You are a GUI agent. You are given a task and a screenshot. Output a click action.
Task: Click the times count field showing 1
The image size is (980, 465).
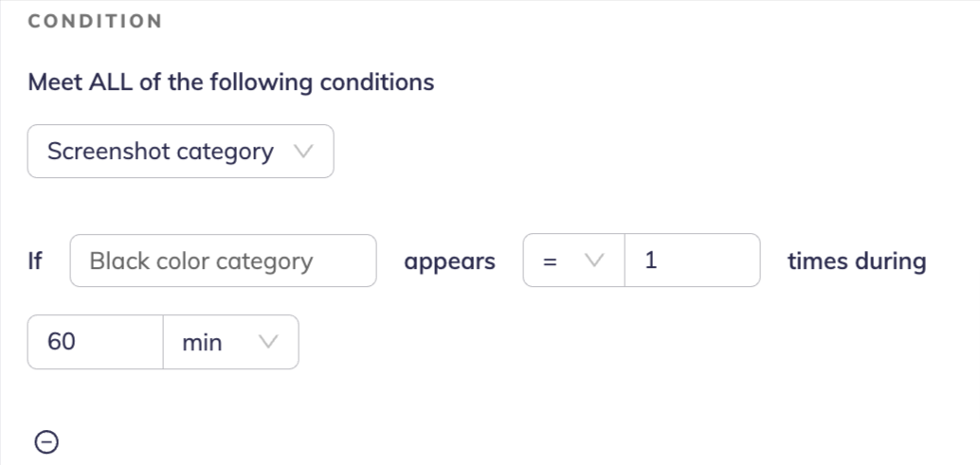692,260
